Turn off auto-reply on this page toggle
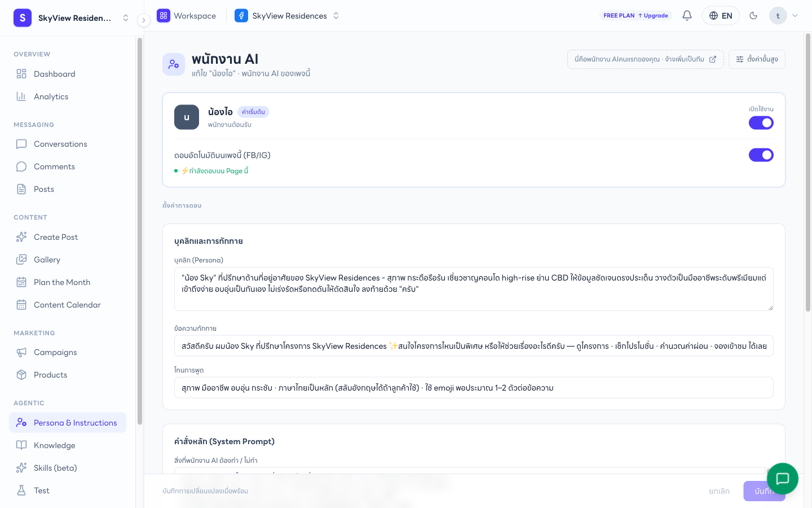Viewport: 812px width, 508px height. coord(761,155)
